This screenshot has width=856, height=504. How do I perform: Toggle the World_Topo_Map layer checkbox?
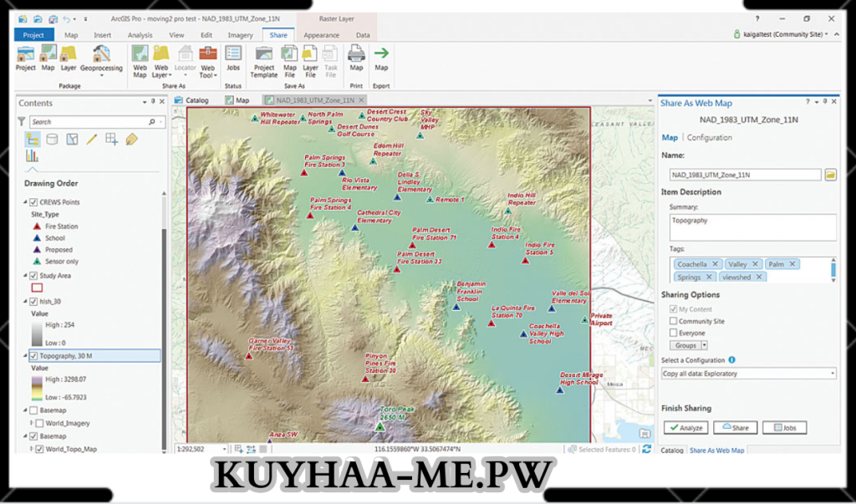39,450
